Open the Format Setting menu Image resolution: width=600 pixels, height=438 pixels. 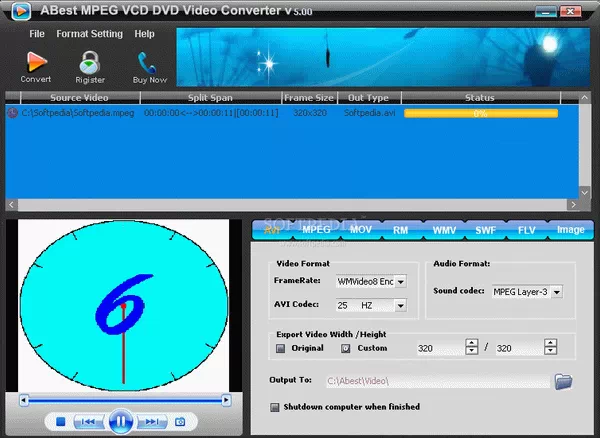(90, 33)
